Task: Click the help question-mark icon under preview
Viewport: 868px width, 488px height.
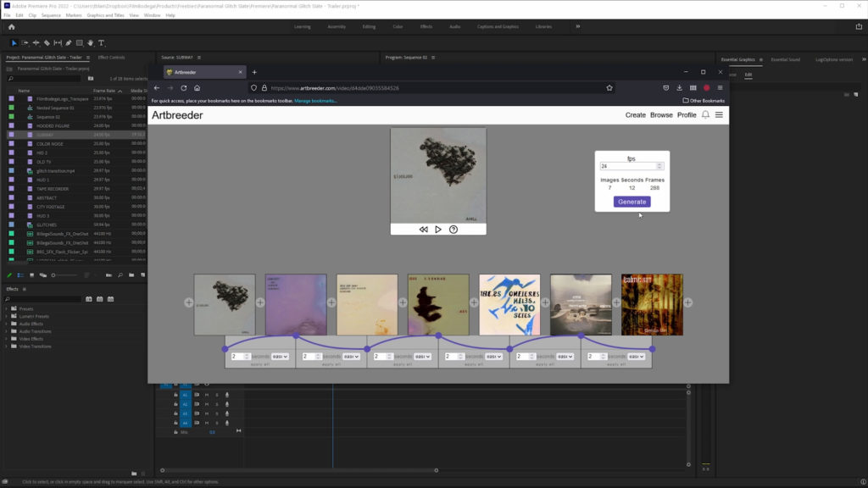Action: point(453,229)
